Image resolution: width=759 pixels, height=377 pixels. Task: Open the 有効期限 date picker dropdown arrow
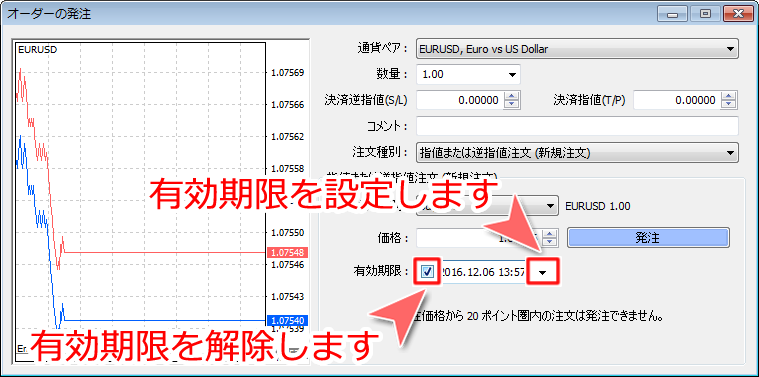(x=543, y=272)
